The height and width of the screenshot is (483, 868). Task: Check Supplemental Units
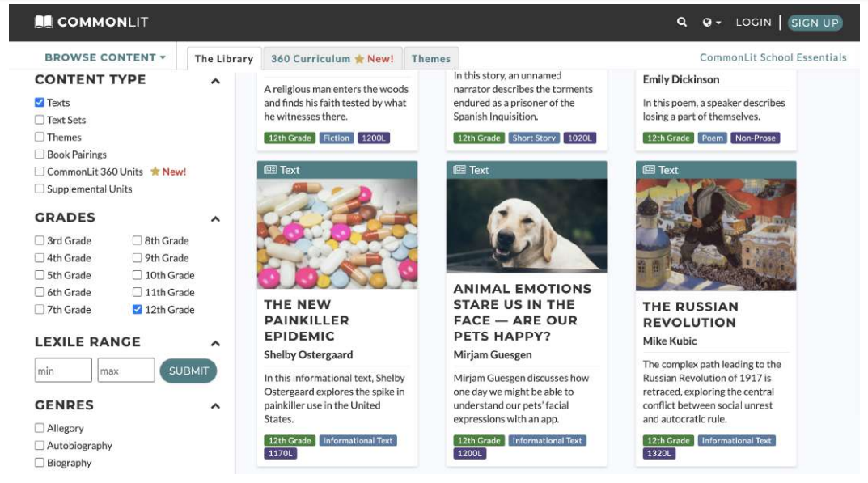tap(40, 189)
